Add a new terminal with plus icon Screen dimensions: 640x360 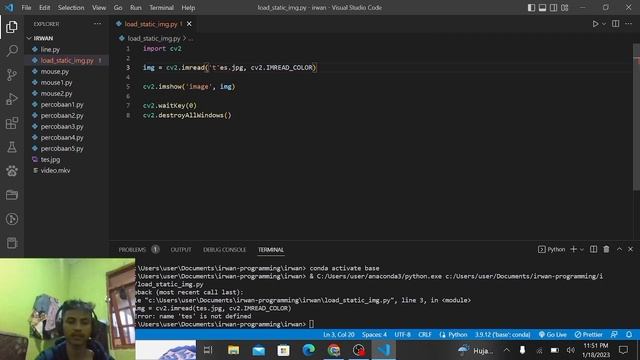573,249
